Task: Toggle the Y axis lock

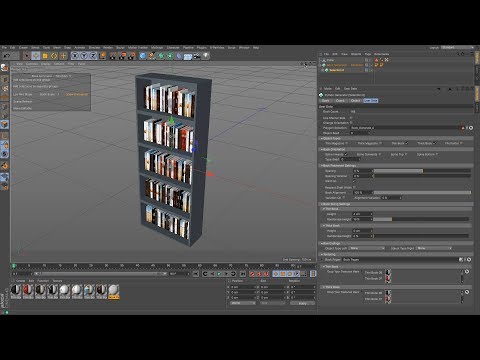Action: (84, 56)
